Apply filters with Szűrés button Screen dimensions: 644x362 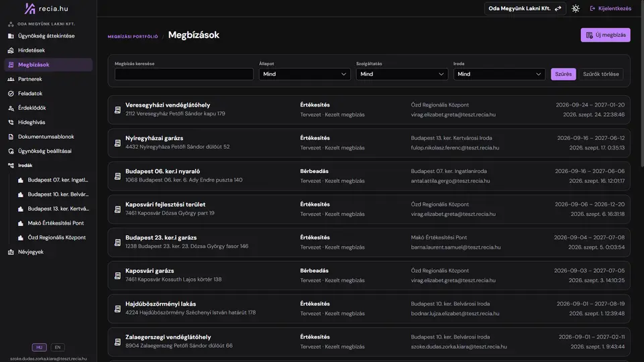[563, 74]
